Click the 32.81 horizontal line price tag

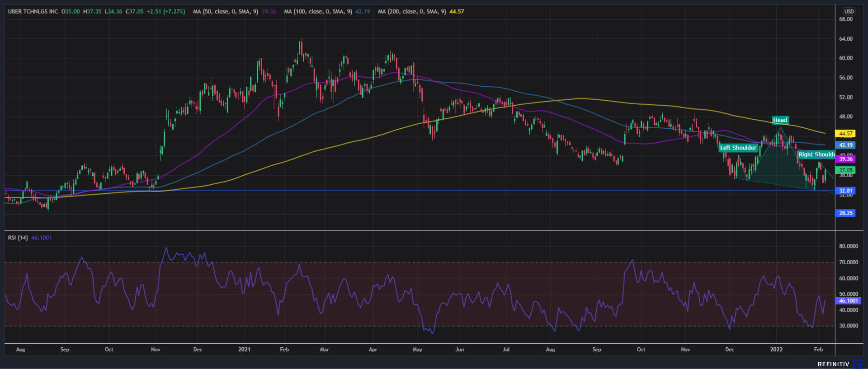(x=845, y=191)
